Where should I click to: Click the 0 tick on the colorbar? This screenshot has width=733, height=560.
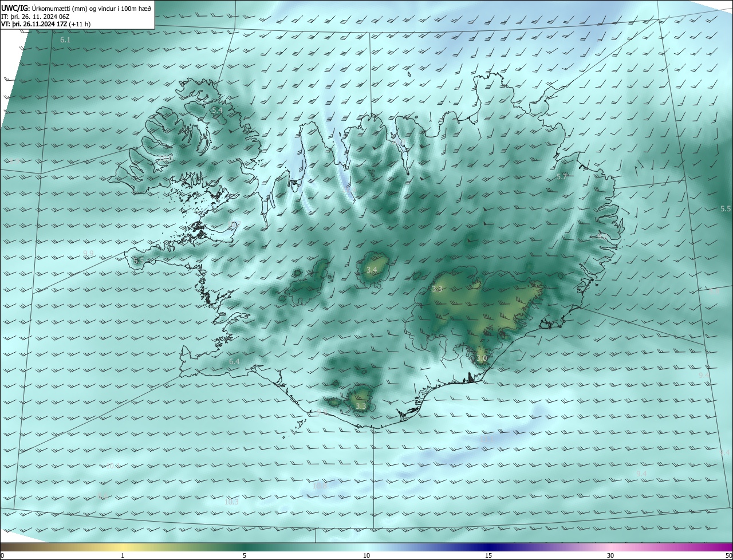[2, 555]
